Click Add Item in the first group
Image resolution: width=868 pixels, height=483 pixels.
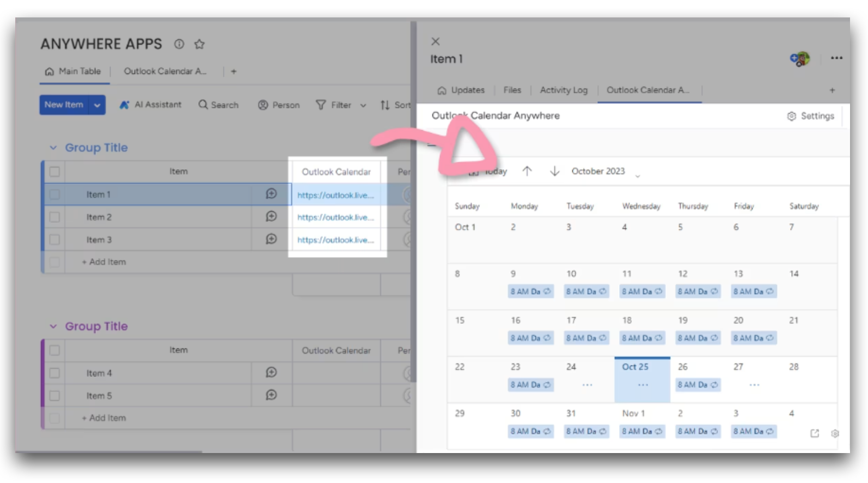[x=103, y=262]
